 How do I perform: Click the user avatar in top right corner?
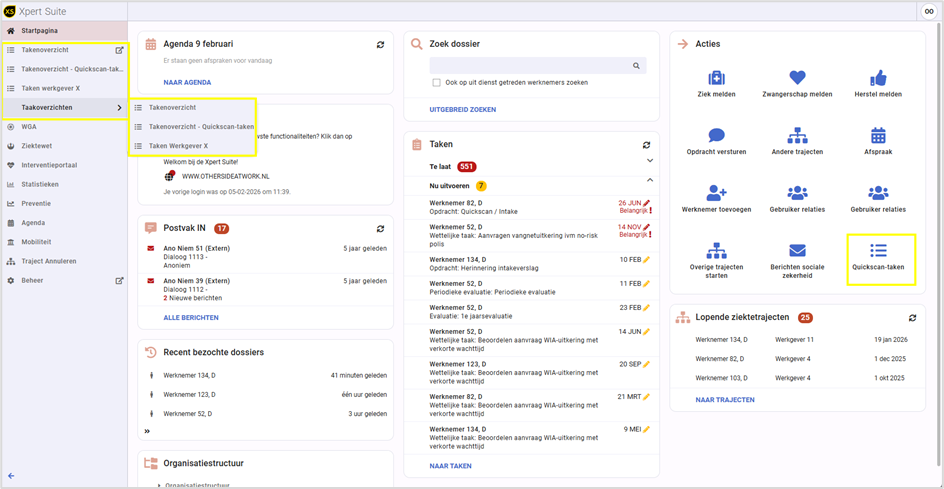[x=928, y=11]
